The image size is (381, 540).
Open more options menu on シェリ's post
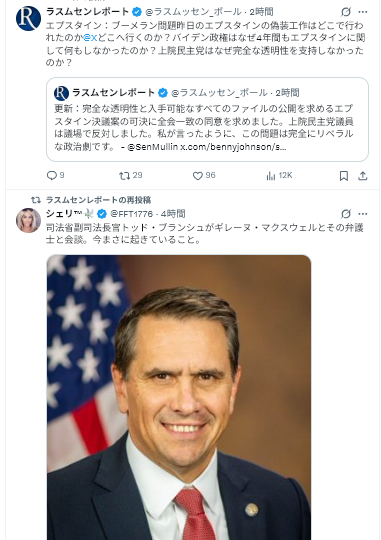click(363, 214)
